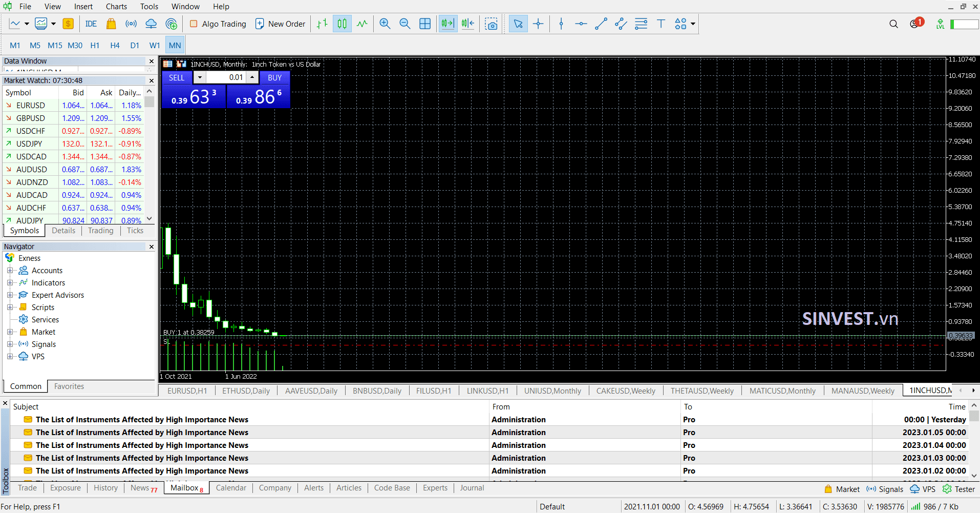The image size is (980, 513).
Task: Click the blue BUY button
Action: coord(275,77)
